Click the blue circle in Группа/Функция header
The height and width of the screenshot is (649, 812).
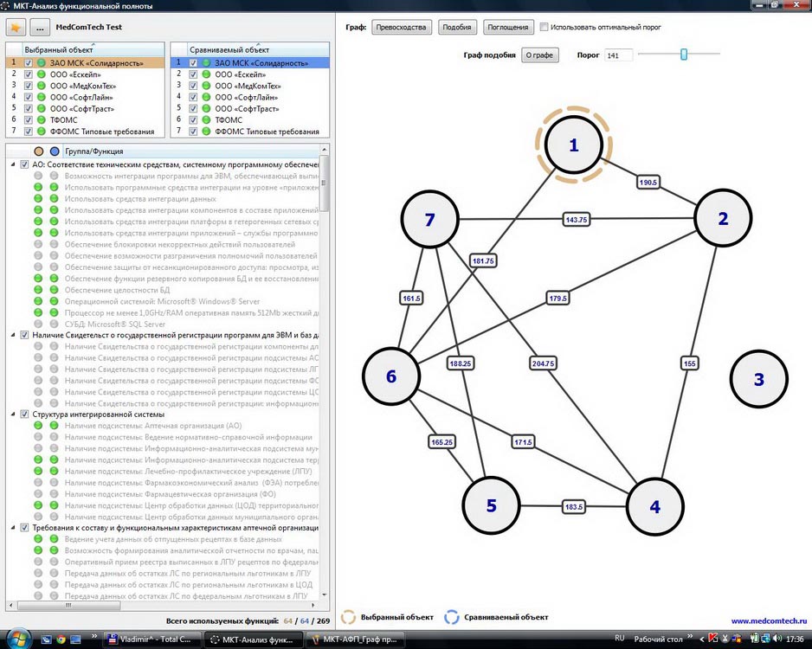point(55,151)
